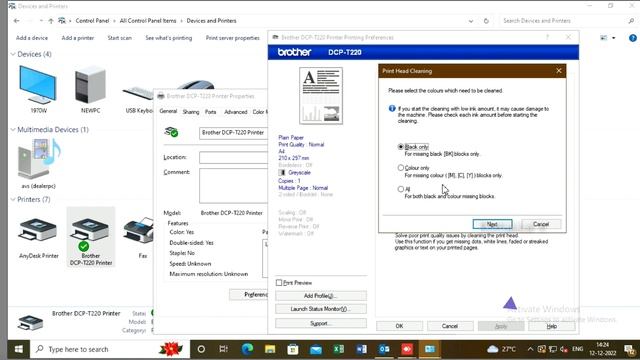Select the Fax printer icon
The image size is (640, 360).
(x=139, y=230)
